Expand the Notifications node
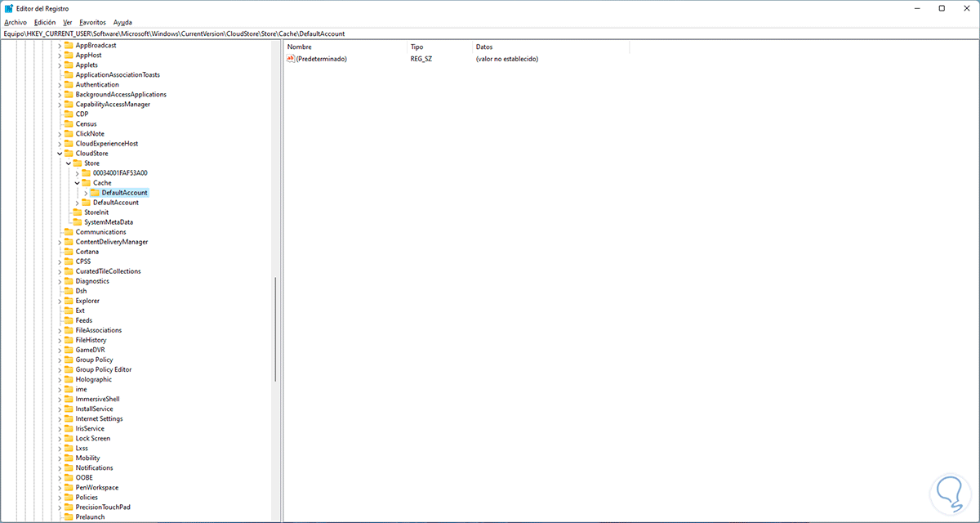980x523 pixels. [x=60, y=467]
